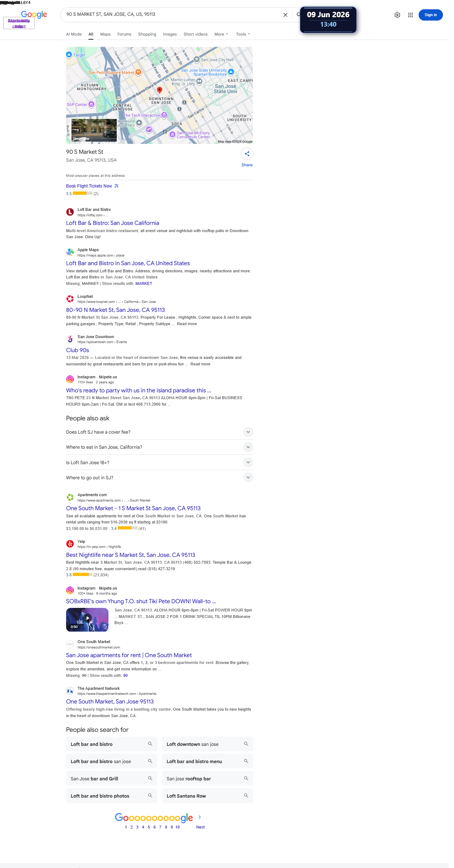454x868 pixels.
Task: Expand 'Does Loft SJ have a cover fee?'
Action: pos(159,432)
